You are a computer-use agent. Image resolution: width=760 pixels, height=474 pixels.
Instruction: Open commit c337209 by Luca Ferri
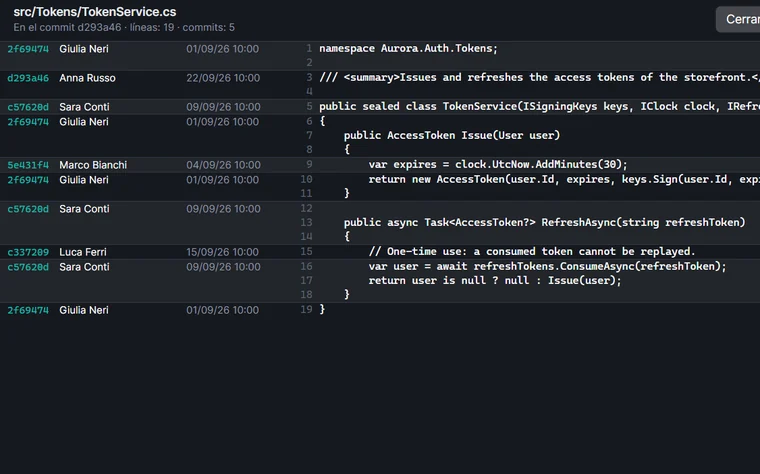(28, 253)
